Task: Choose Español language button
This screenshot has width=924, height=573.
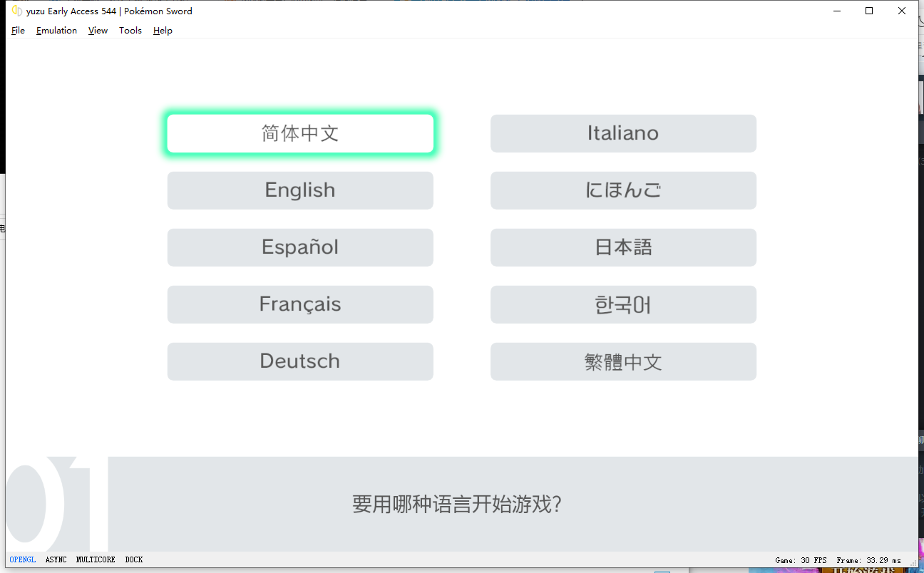Action: 300,247
